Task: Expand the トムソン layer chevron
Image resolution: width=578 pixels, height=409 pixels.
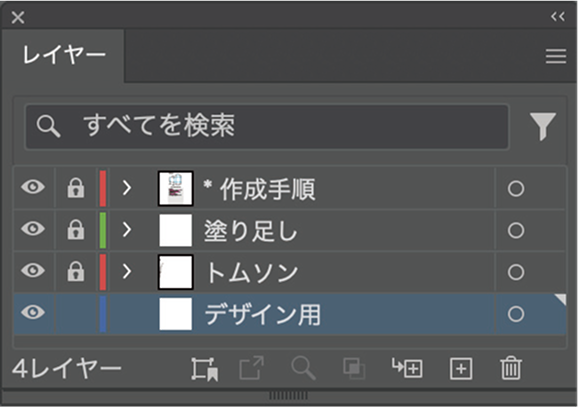Action: click(127, 272)
